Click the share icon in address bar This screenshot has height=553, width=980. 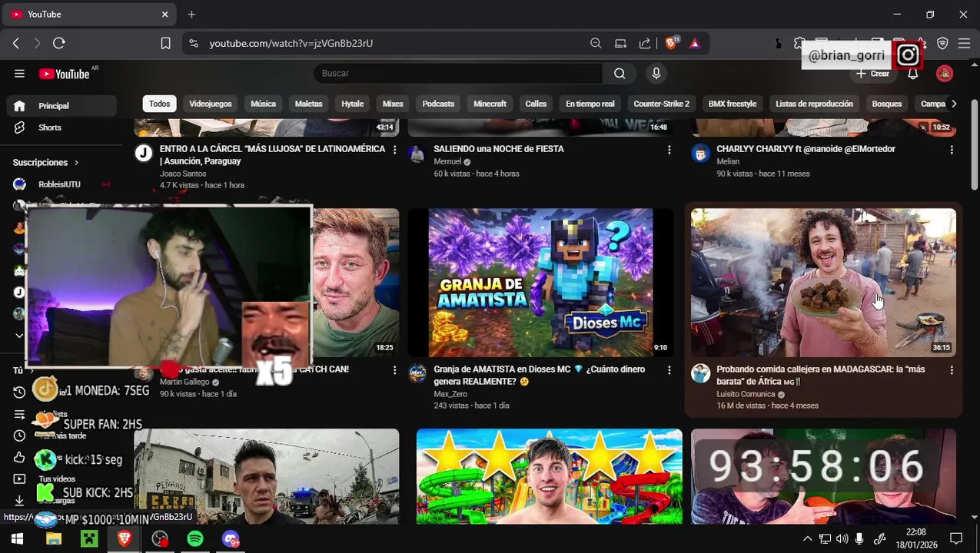pos(645,43)
